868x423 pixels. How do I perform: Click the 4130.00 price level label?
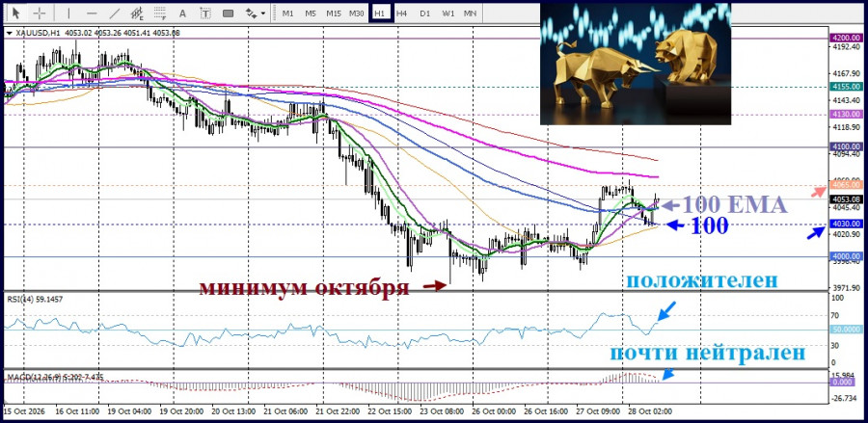click(x=847, y=114)
